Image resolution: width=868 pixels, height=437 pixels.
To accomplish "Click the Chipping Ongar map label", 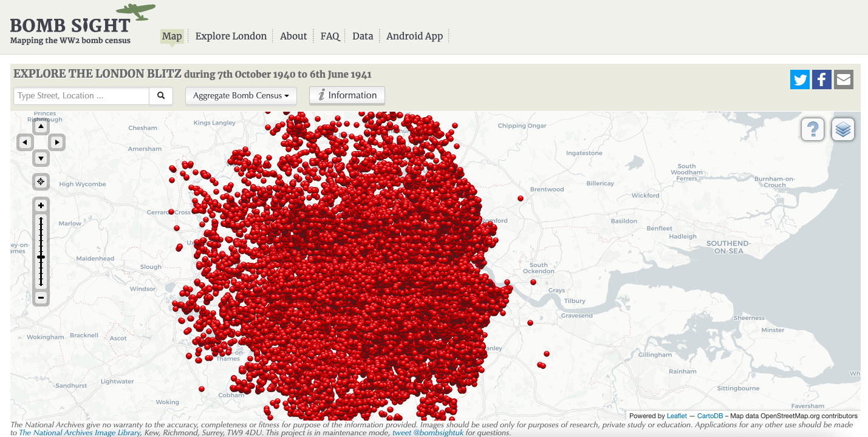I will [x=522, y=126].
